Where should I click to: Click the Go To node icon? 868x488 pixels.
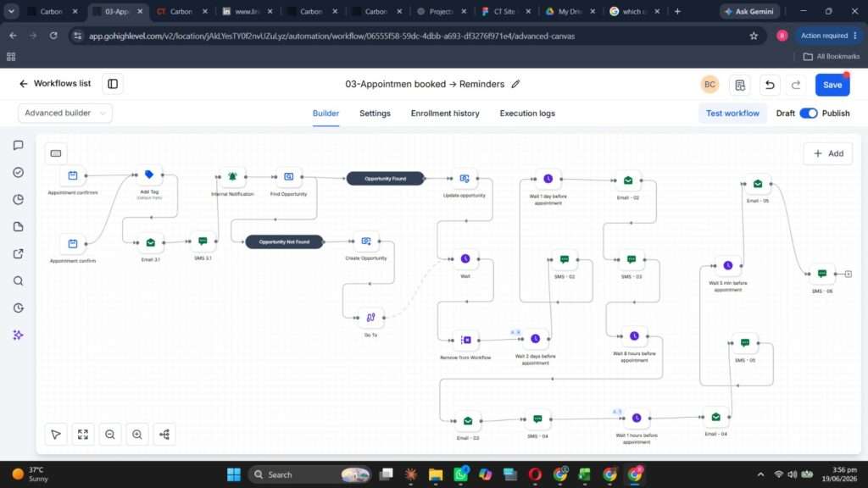pos(371,318)
